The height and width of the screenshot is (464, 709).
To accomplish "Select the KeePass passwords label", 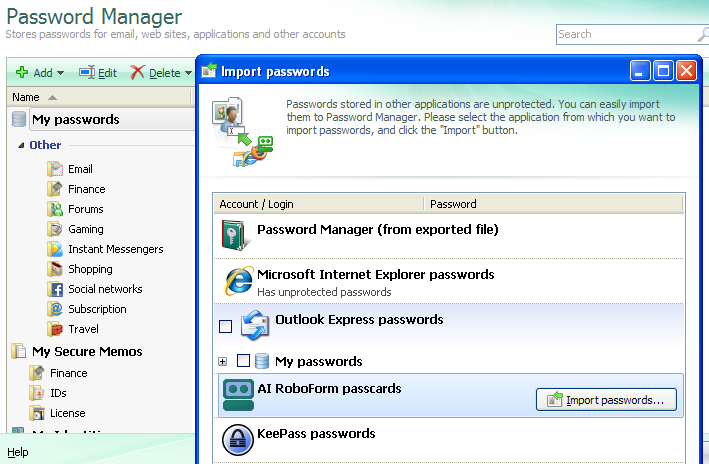I will 316,434.
